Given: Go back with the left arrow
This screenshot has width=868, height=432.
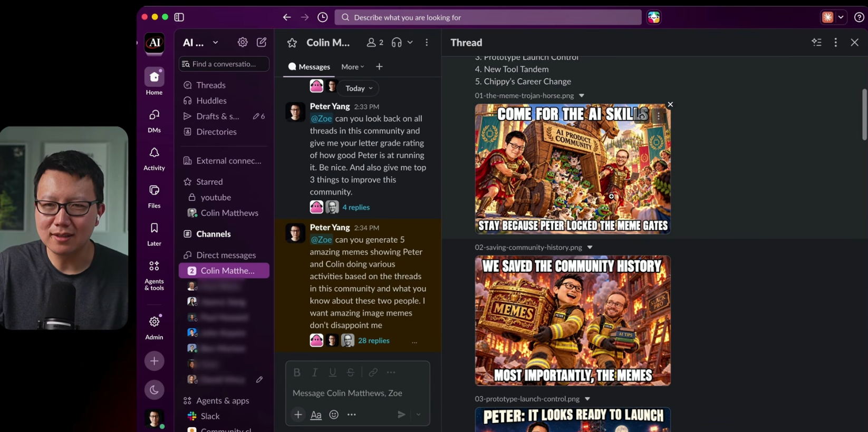Looking at the screenshot, I should click(287, 17).
